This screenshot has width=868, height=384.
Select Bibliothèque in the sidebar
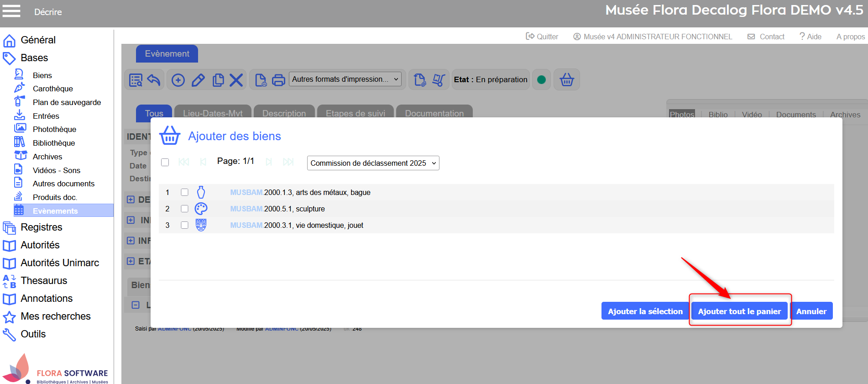(x=53, y=143)
